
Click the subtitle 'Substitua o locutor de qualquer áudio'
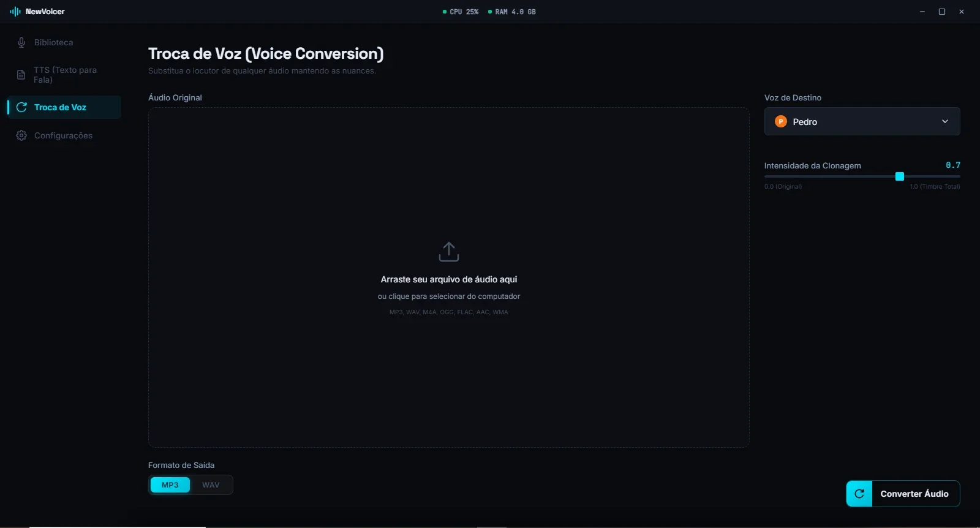point(262,71)
